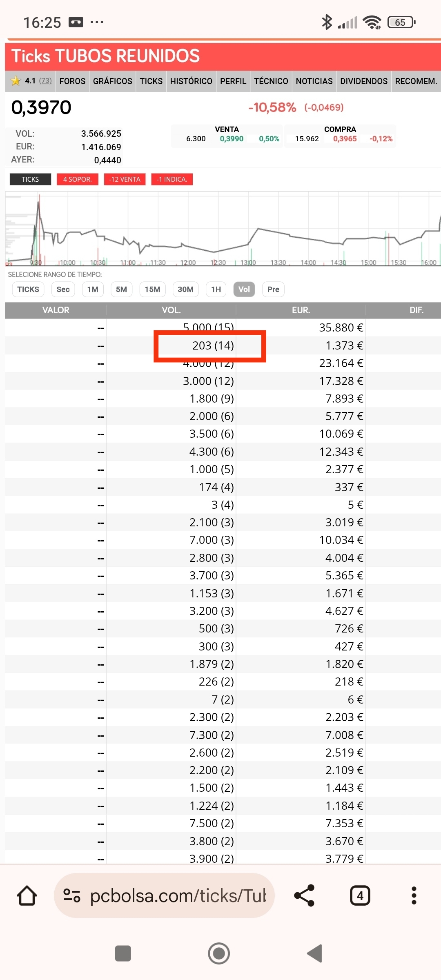Tap the Wi-Fi icon in status bar

pyautogui.click(x=372, y=22)
